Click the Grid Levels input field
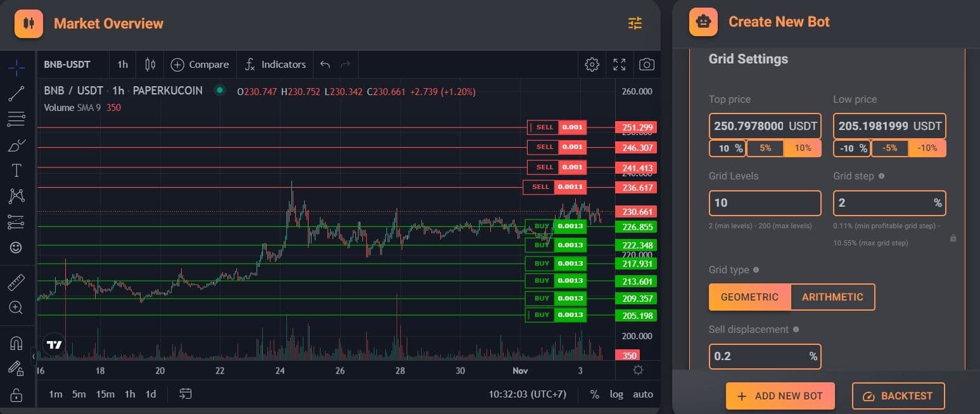 point(764,203)
